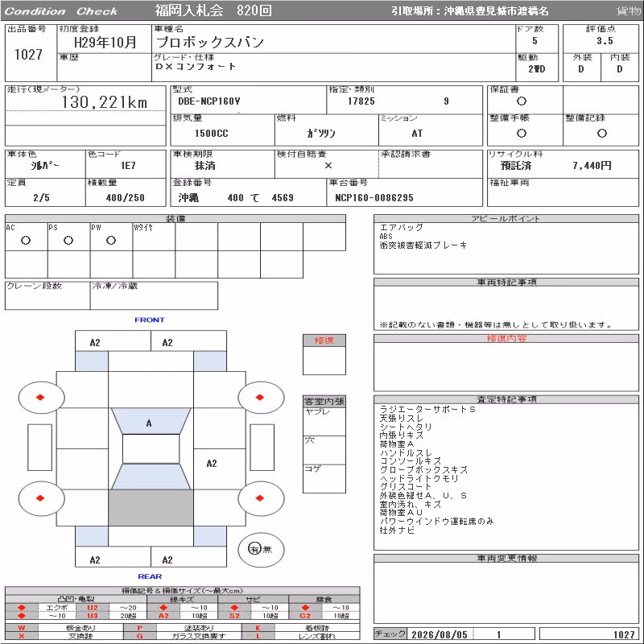Click the アピールポイント section header
This screenshot has height=644, width=644.
[x=506, y=218]
